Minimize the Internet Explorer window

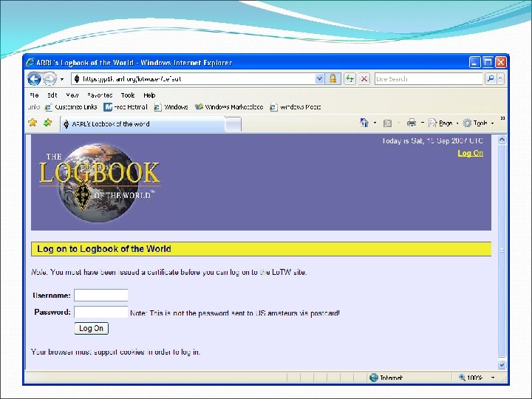[474, 62]
